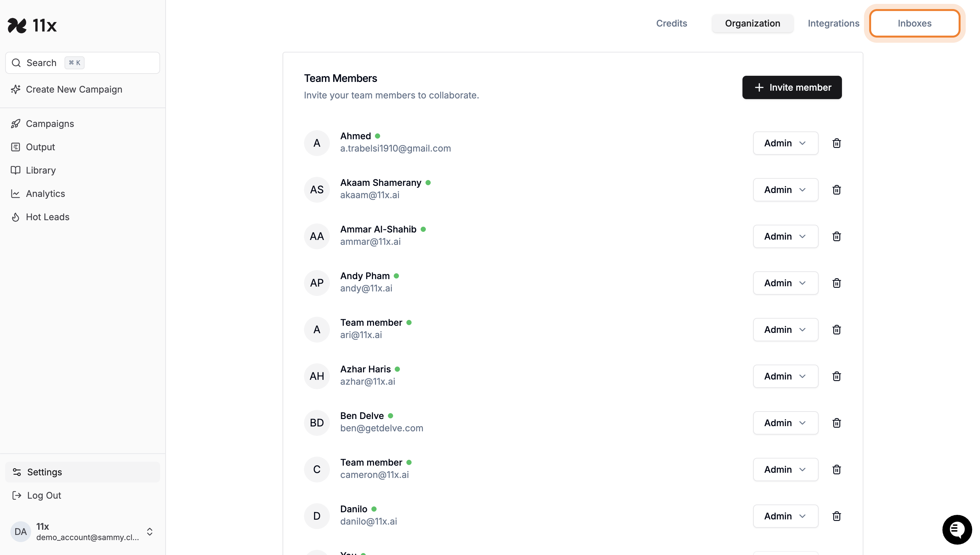Image resolution: width=980 pixels, height=555 pixels.
Task: Focus the Search input field
Action: [x=83, y=63]
